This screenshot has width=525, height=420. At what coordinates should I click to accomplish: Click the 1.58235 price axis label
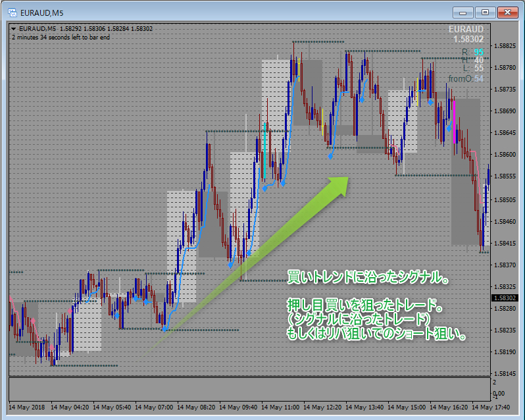click(505, 330)
